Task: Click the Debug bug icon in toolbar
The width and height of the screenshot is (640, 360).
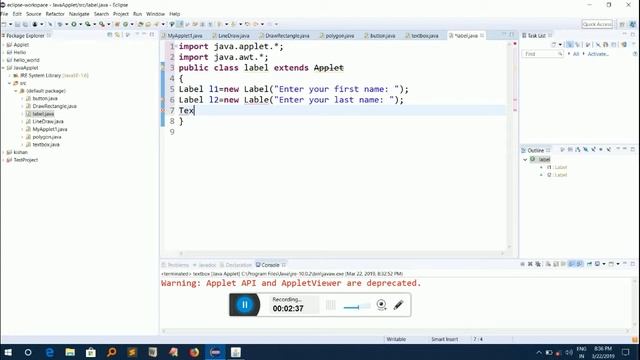Action: pyautogui.click(x=60, y=24)
